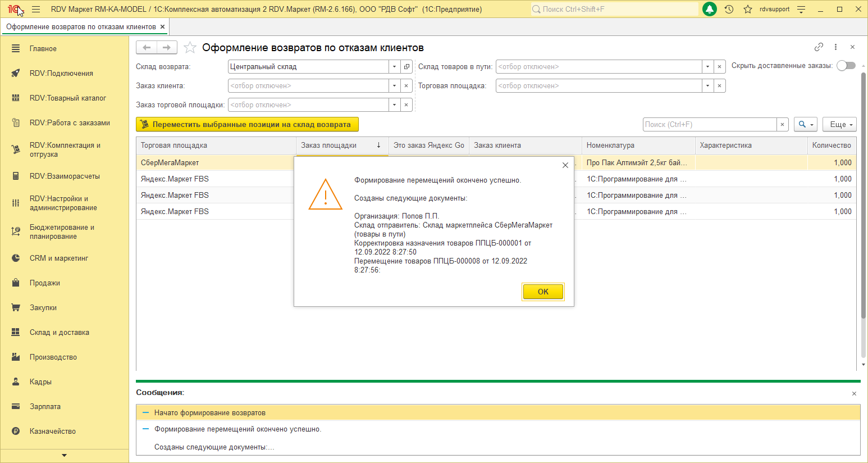This screenshot has width=868, height=463.
Task: Click OK in the message dialog
Action: (x=543, y=292)
